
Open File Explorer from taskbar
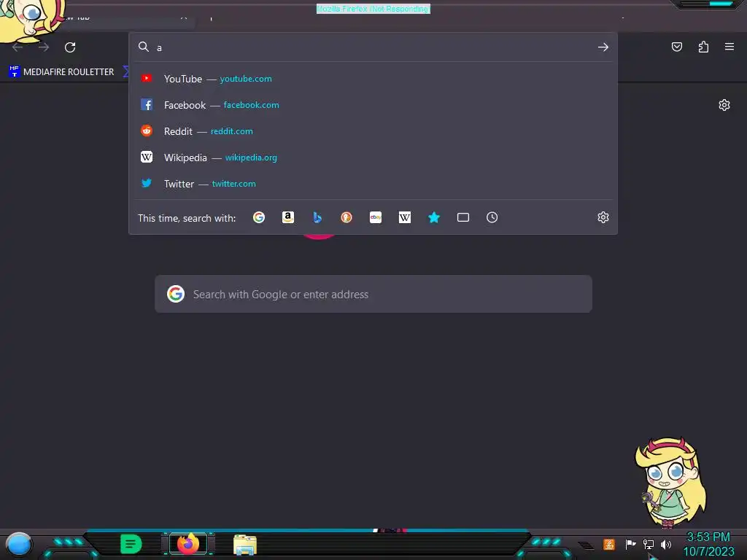click(245, 544)
